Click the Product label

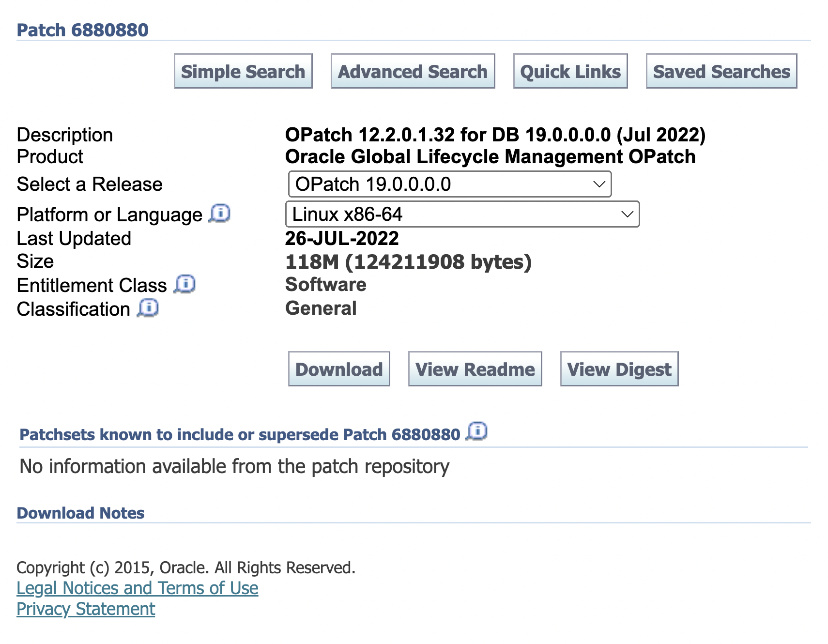[50, 156]
